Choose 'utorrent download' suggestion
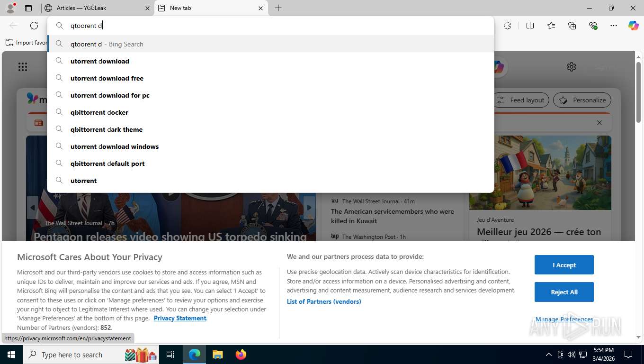 pos(270,61)
